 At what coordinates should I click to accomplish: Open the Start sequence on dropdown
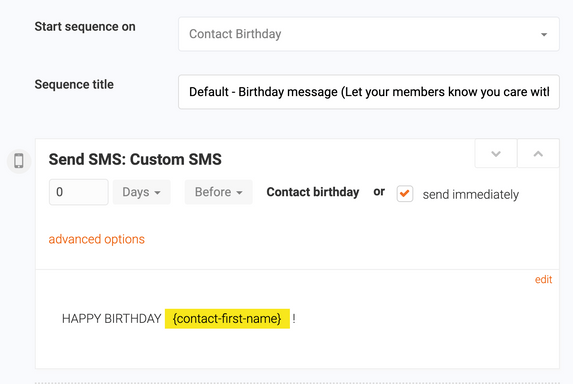pyautogui.click(x=369, y=34)
